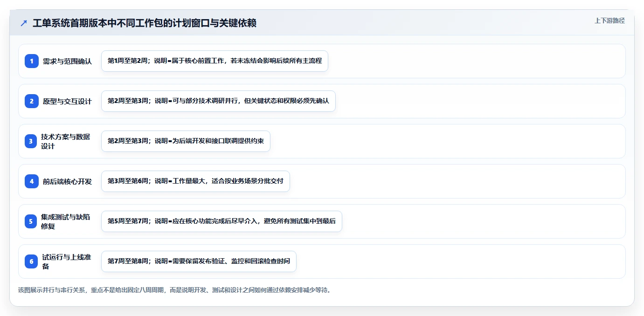Select step badge number 3

tap(31, 141)
